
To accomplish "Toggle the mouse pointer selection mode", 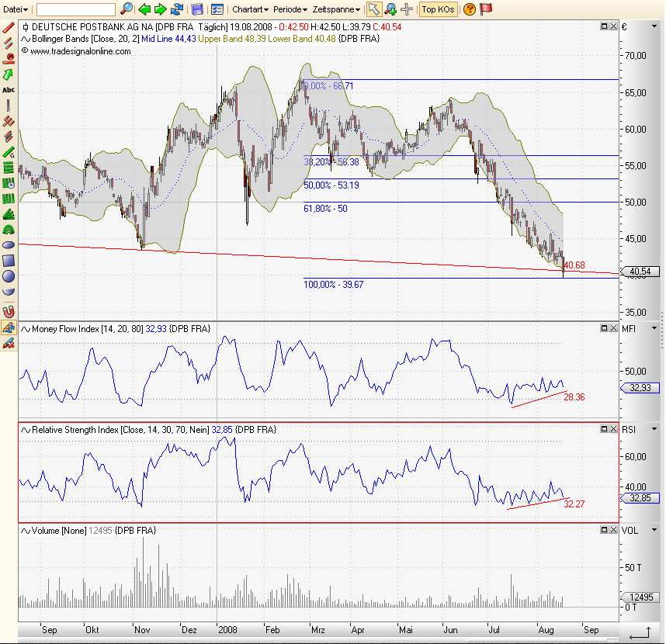I will coord(373,9).
